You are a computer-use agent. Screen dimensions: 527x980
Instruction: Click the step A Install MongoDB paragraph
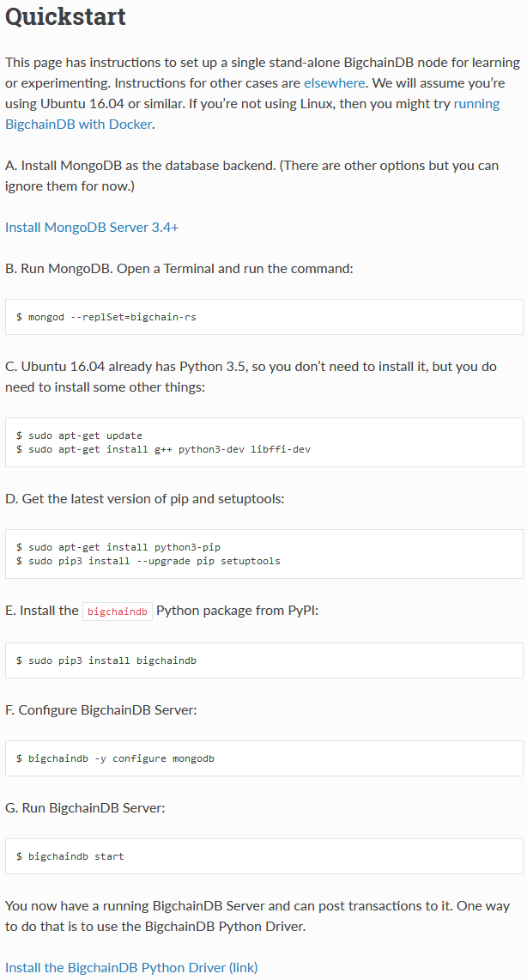coord(251,175)
